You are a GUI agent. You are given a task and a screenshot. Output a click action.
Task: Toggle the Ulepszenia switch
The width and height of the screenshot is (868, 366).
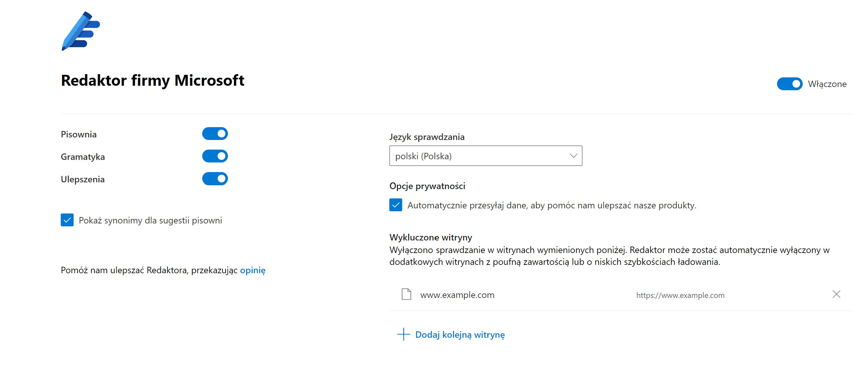[x=215, y=179]
